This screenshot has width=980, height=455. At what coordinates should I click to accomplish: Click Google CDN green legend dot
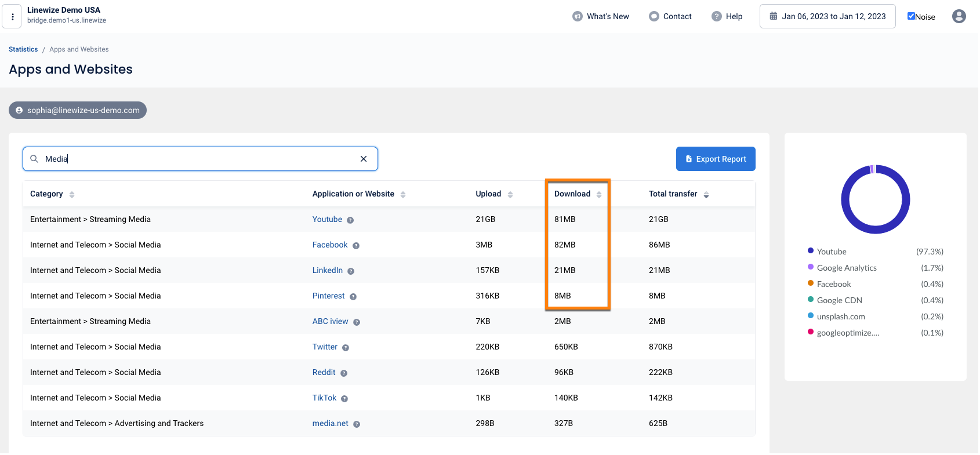coord(811,299)
